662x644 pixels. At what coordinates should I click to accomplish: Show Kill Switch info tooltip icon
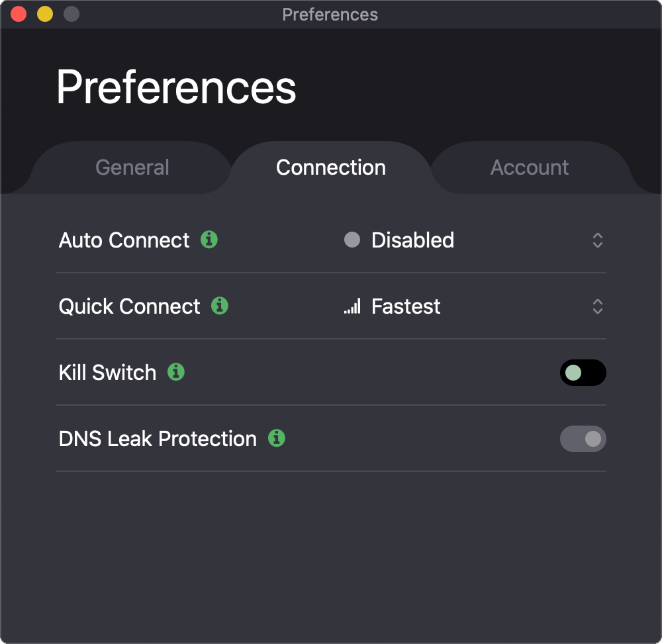coord(176,372)
